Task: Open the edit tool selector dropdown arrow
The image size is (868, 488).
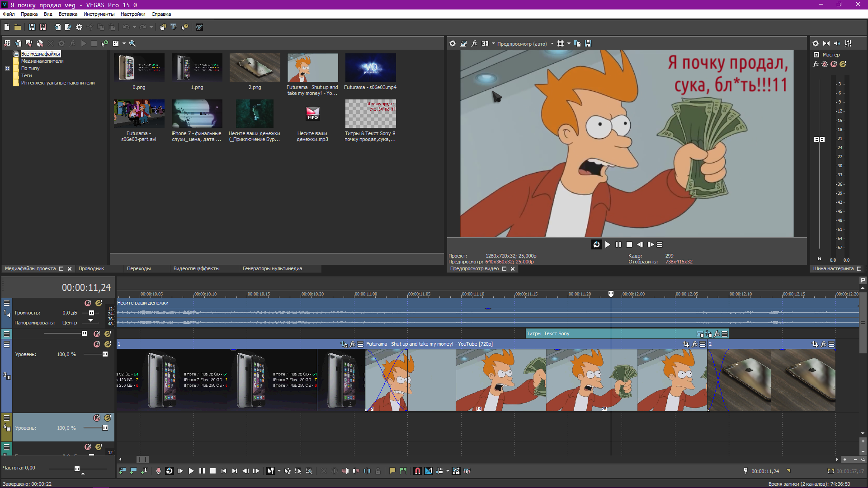Action: [x=279, y=471]
